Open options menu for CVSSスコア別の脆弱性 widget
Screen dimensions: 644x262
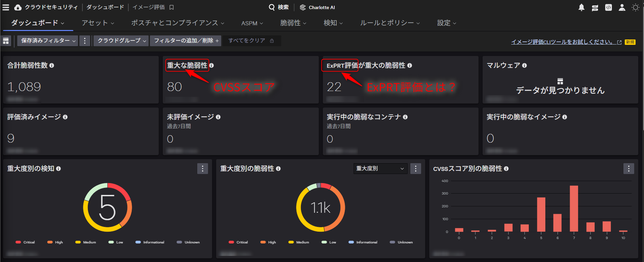pos(629,169)
